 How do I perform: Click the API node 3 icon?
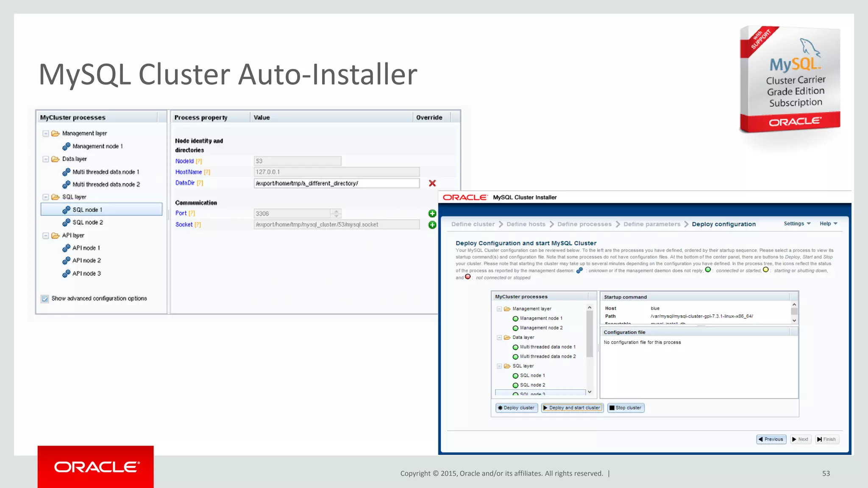click(66, 274)
